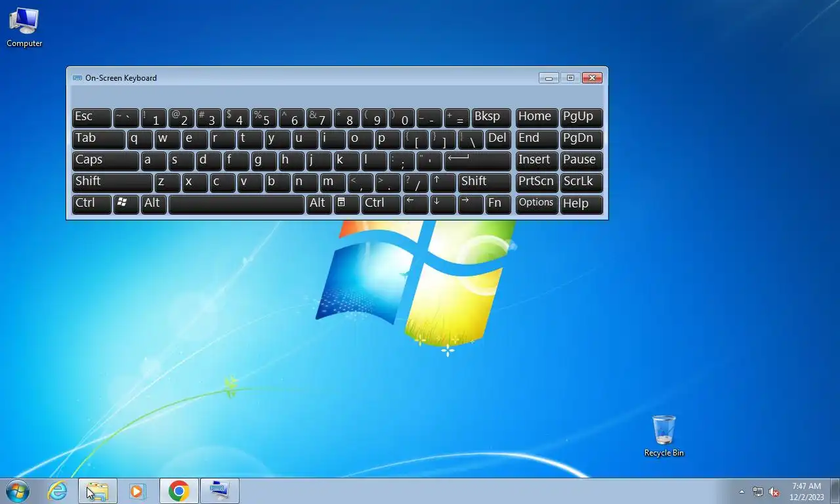Screen dimensions: 840x504
Task: Click the PgUp key
Action: [x=581, y=117]
